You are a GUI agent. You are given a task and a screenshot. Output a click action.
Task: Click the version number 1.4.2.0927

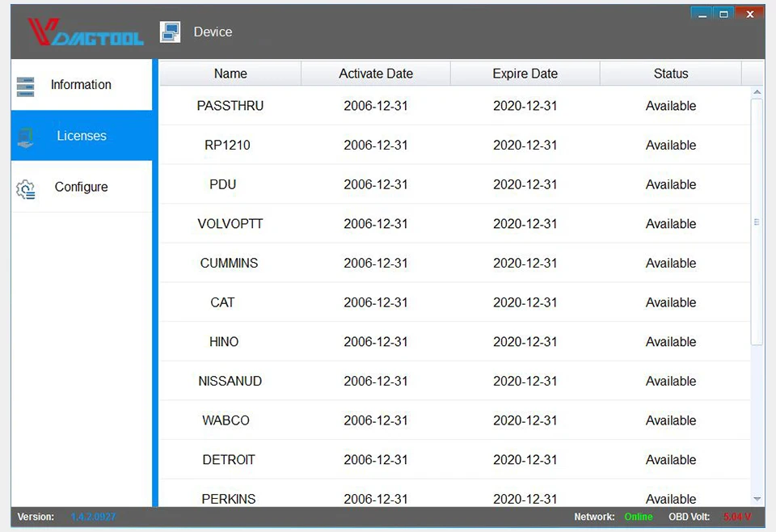click(x=93, y=517)
